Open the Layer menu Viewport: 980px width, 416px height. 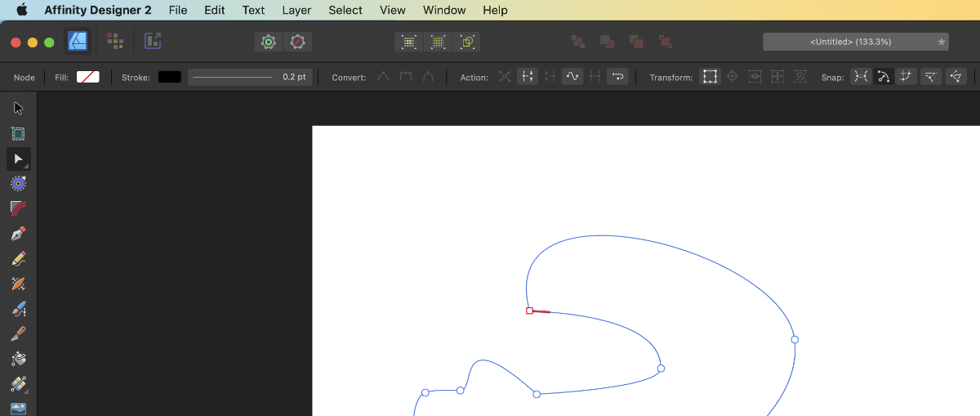296,10
